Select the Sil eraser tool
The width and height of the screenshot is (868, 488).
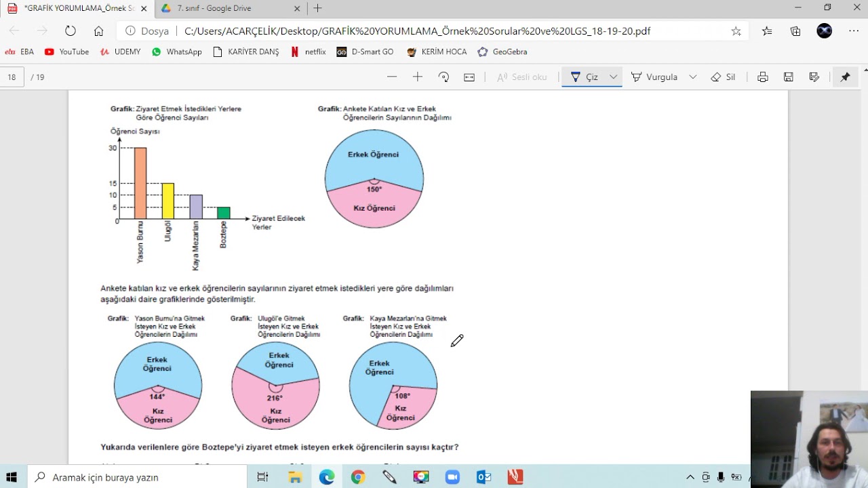(723, 77)
